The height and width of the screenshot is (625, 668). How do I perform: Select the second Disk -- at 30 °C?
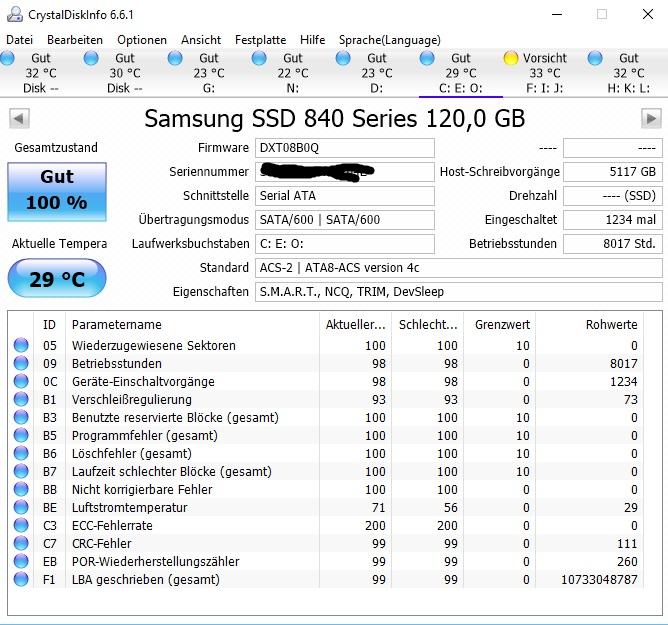[124, 73]
